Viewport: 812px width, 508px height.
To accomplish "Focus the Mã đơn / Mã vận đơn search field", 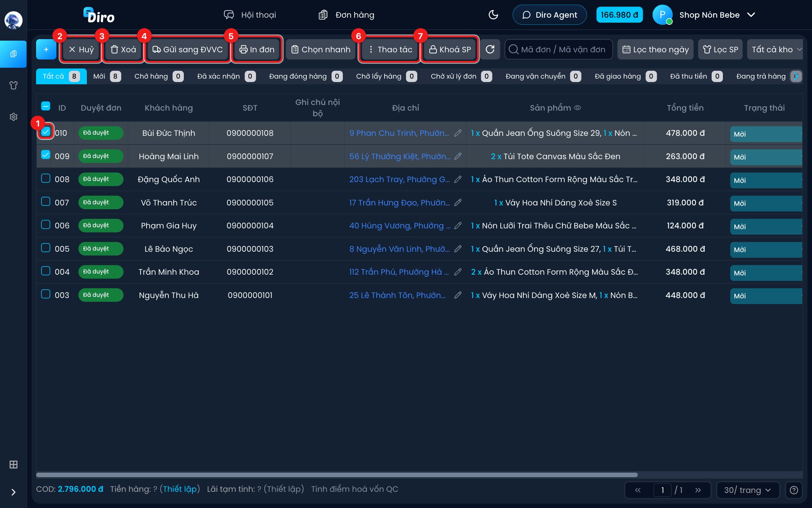I will [x=559, y=49].
